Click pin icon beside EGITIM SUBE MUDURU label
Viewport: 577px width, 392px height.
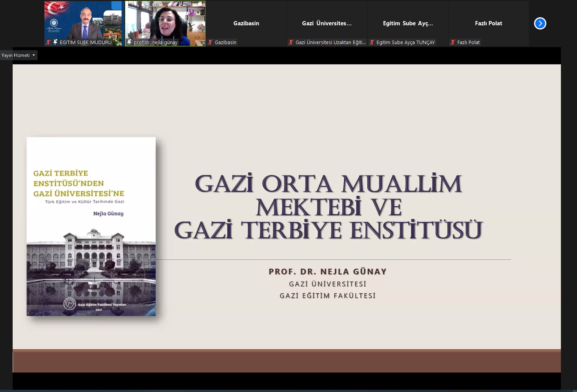[x=55, y=42]
